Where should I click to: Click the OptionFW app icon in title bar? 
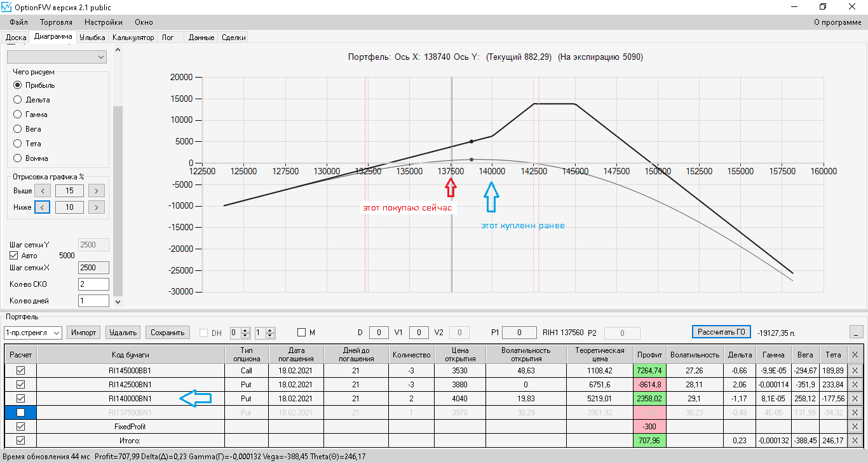tap(8, 7)
